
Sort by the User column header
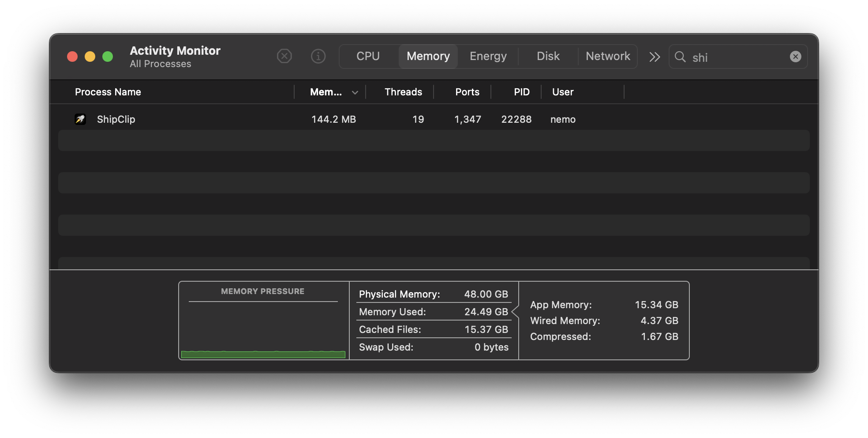pos(563,92)
